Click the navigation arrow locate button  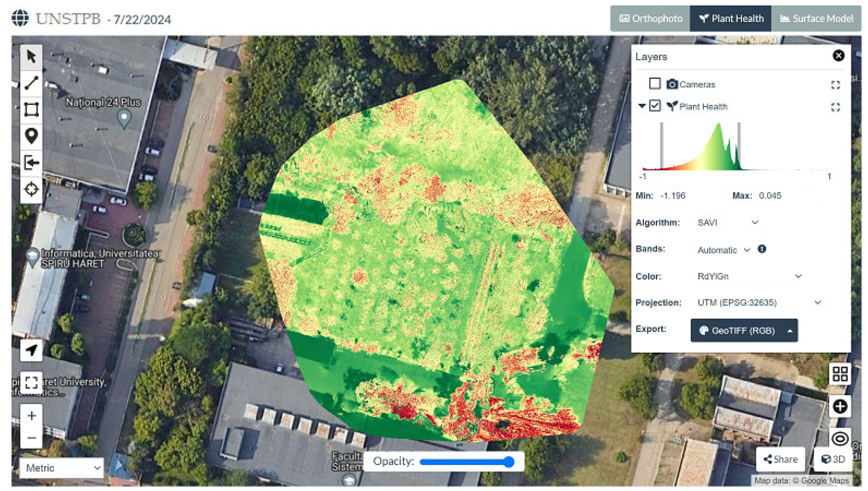tap(31, 350)
